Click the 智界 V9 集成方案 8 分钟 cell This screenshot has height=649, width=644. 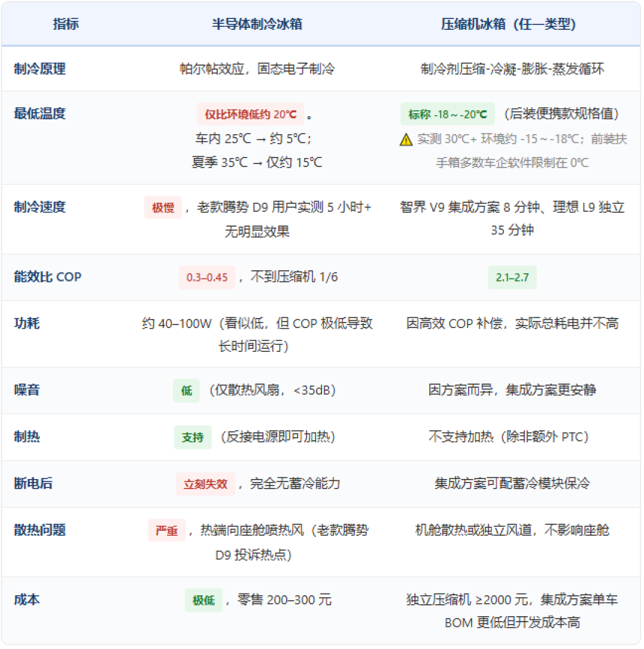coord(512,218)
